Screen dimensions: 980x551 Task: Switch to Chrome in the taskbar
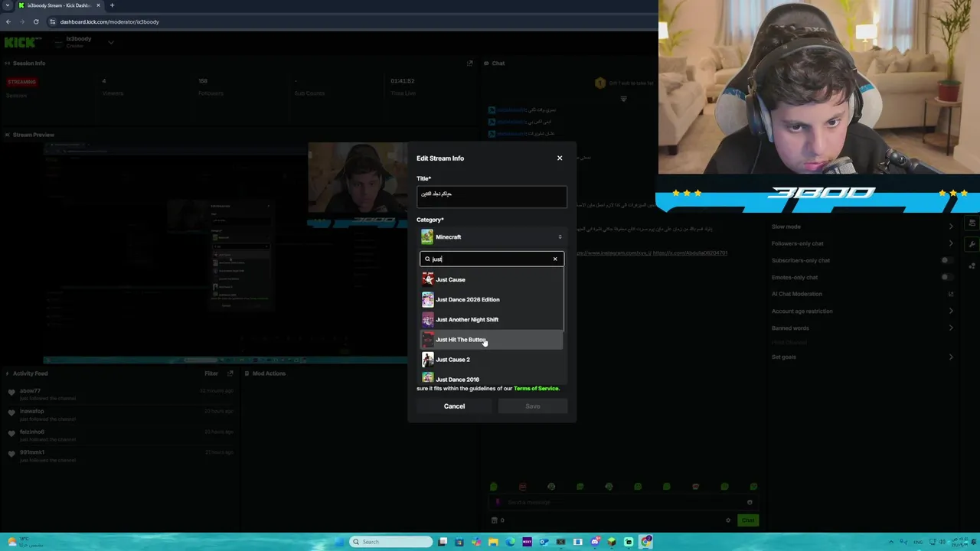(x=646, y=542)
